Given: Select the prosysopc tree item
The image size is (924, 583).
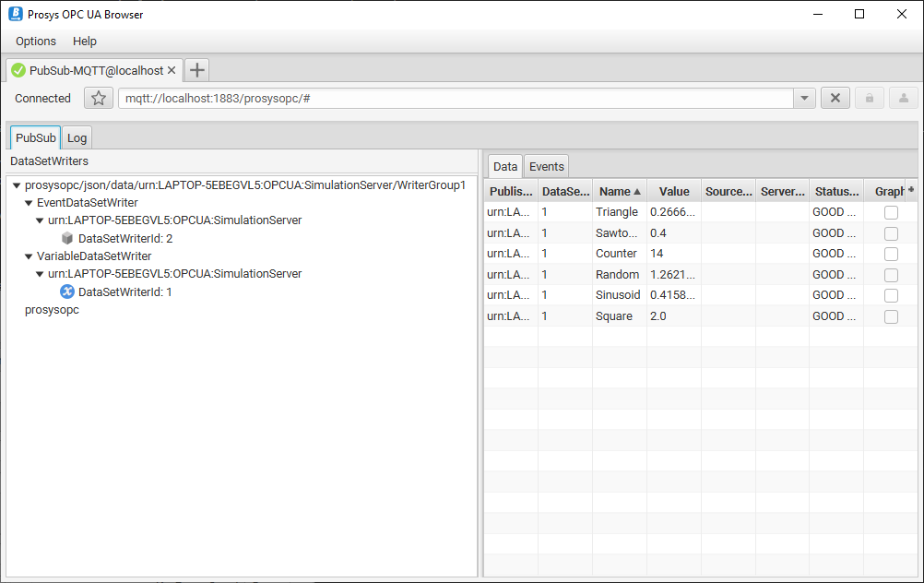Looking at the screenshot, I should pos(52,310).
